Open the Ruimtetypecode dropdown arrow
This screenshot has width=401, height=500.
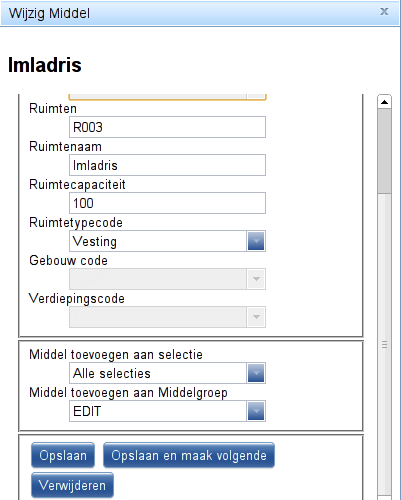[256, 241]
